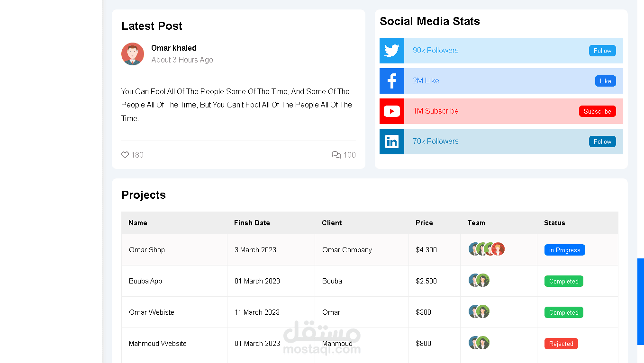Select the Omar khaled author name
Image resolution: width=644 pixels, height=363 pixels.
[174, 48]
